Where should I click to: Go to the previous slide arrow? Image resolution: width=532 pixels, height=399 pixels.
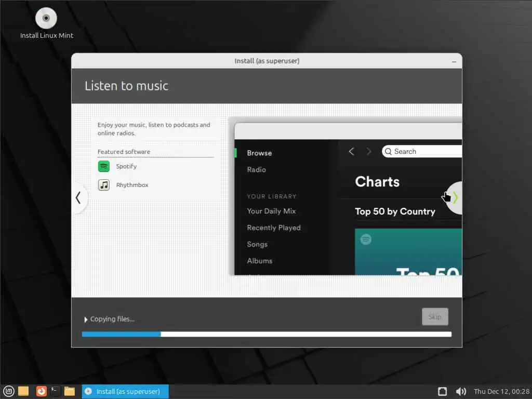coord(78,197)
